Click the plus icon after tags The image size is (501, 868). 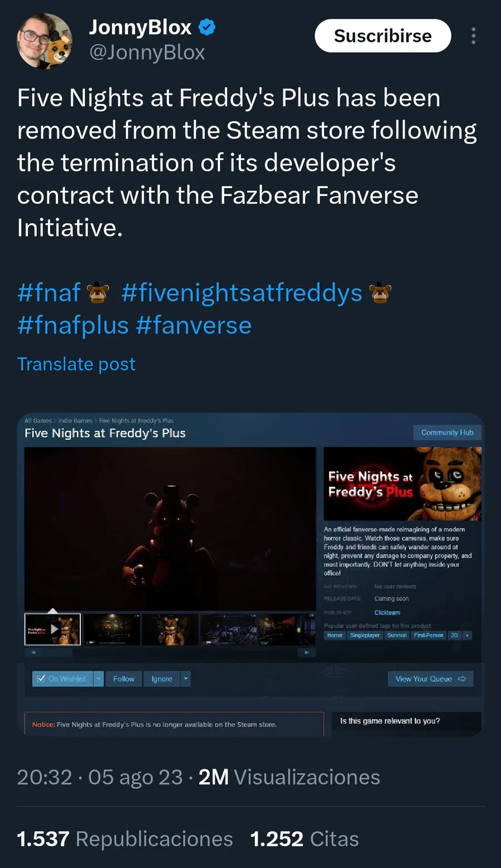[467, 635]
